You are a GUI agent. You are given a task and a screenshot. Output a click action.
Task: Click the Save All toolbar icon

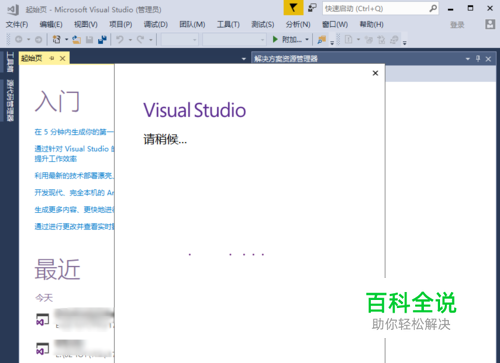(102, 40)
